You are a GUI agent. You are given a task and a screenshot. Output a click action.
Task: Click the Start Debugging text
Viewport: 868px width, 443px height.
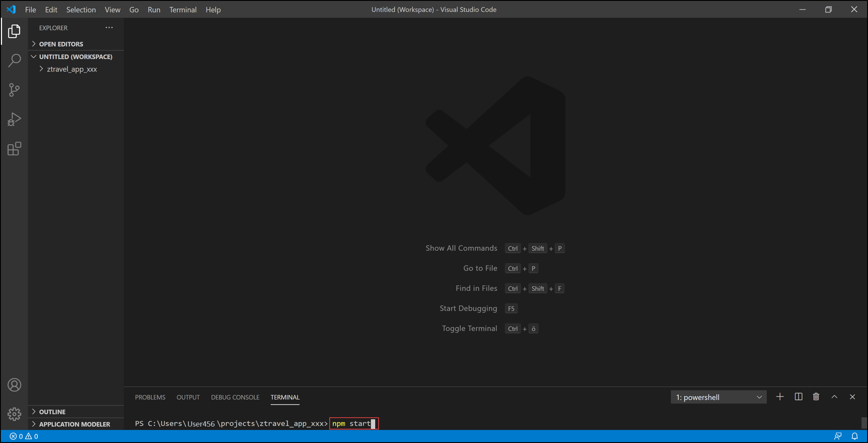(468, 308)
